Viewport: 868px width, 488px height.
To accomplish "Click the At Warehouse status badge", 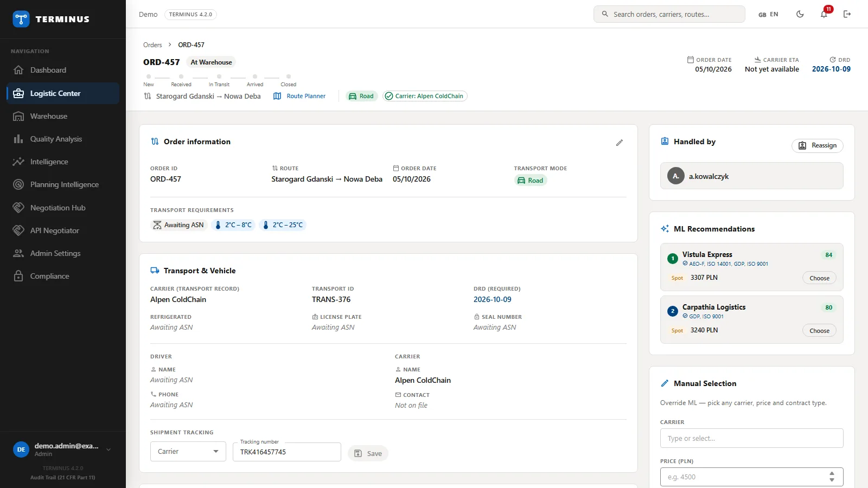I will pyautogui.click(x=211, y=62).
